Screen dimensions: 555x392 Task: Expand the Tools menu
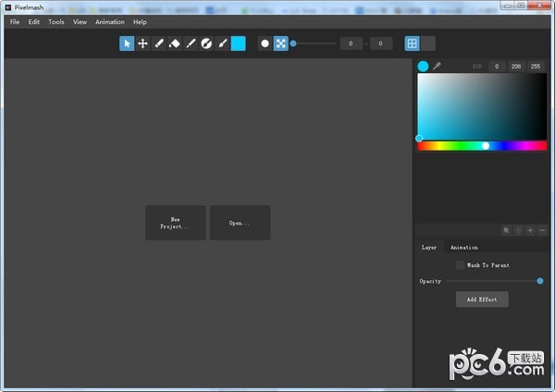click(56, 22)
